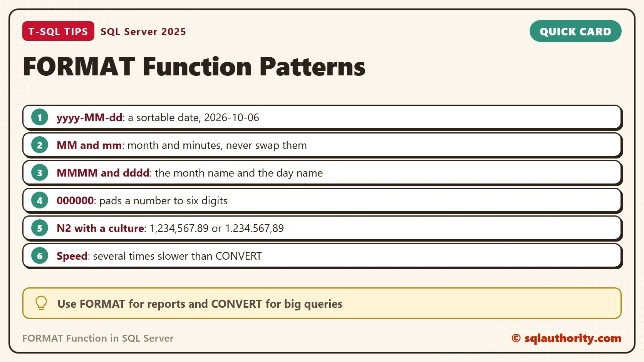
Task: Click the FORMAT Function Patterns heading
Action: click(x=194, y=67)
